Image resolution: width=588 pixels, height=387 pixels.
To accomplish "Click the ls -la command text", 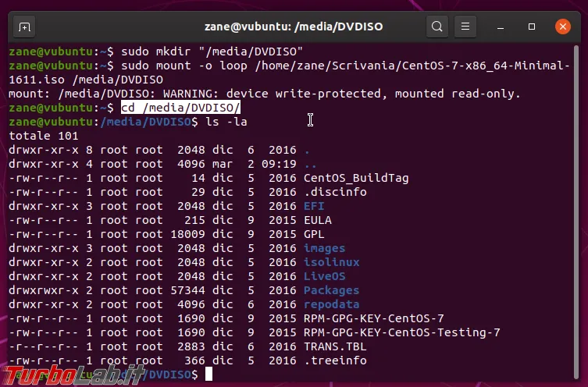I will [226, 122].
